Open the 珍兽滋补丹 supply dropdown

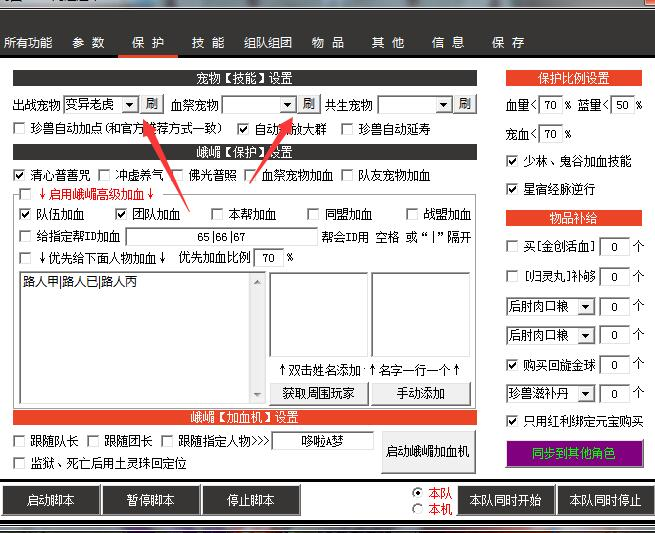tap(586, 393)
